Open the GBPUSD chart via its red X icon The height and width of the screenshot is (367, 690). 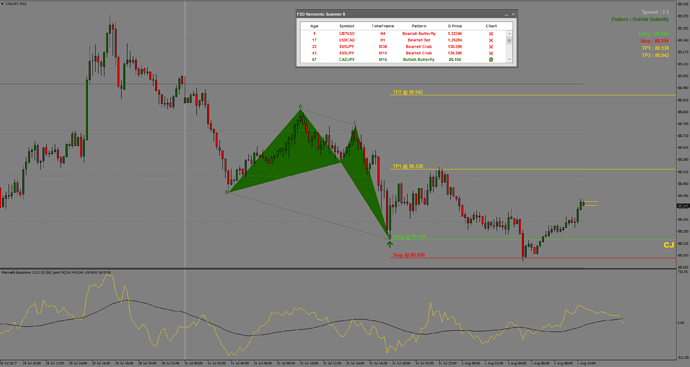pos(491,33)
